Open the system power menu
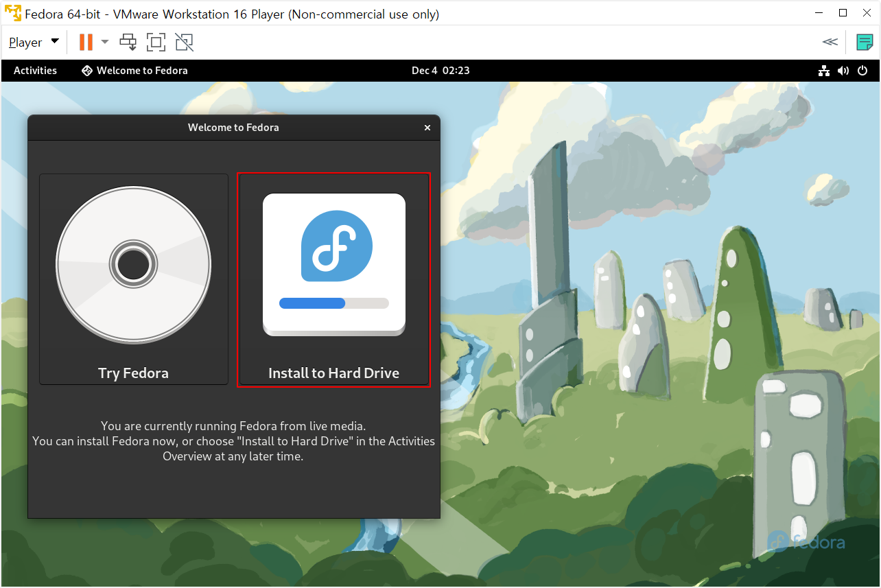The height and width of the screenshot is (588, 881). pyautogui.click(x=862, y=71)
